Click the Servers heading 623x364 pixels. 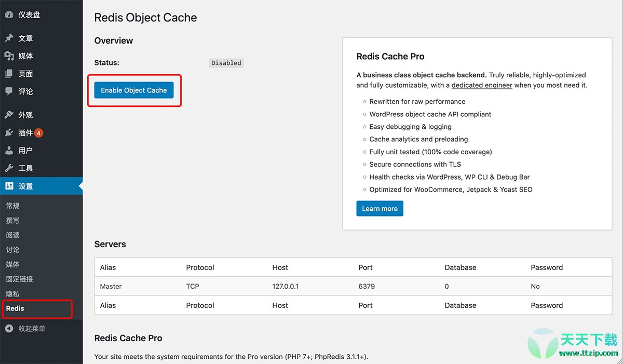(x=110, y=244)
